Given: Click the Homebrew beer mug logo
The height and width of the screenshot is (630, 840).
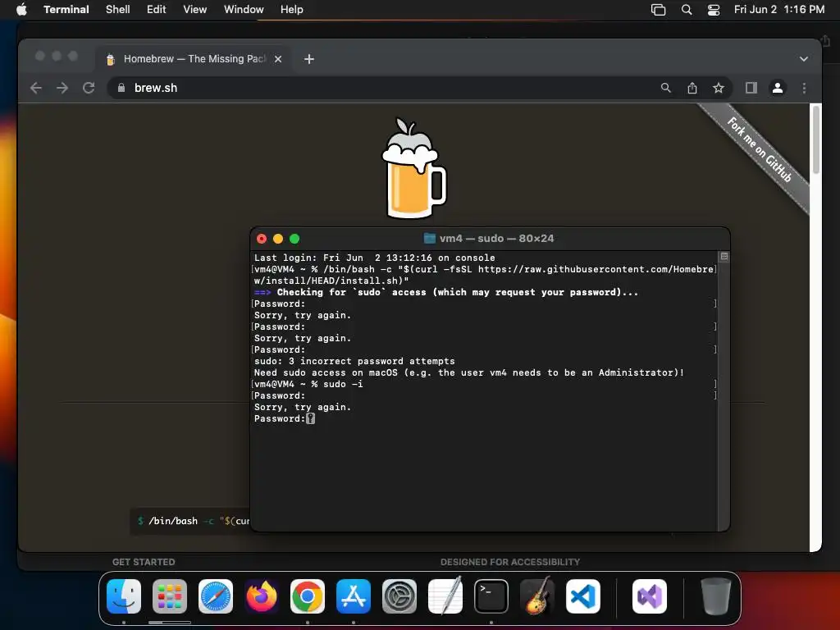Looking at the screenshot, I should 413,168.
